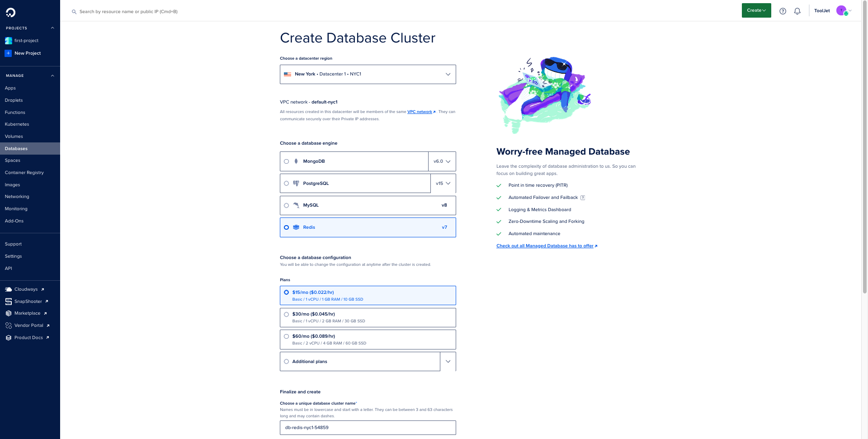Image resolution: width=868 pixels, height=439 pixels.
Task: Open the MongoDB v6.0 version dropdown
Action: 442,161
